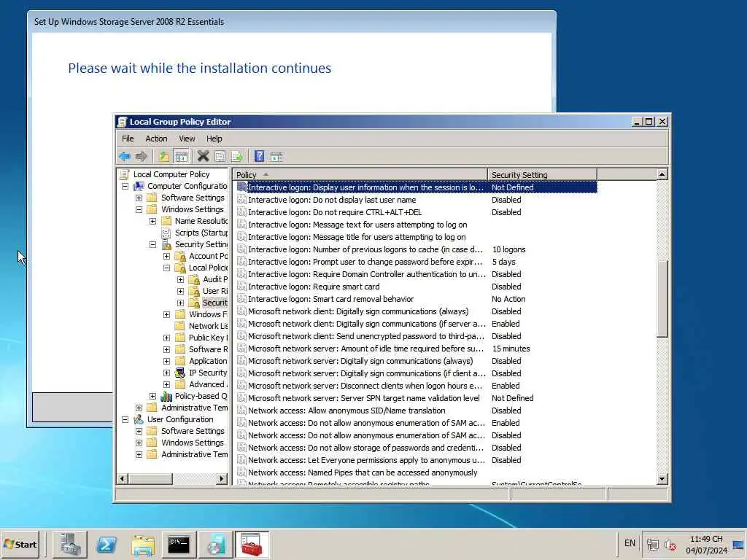The image size is (747, 560).
Task: Select 'Server SPN target name validation level' policy
Action: pos(364,398)
